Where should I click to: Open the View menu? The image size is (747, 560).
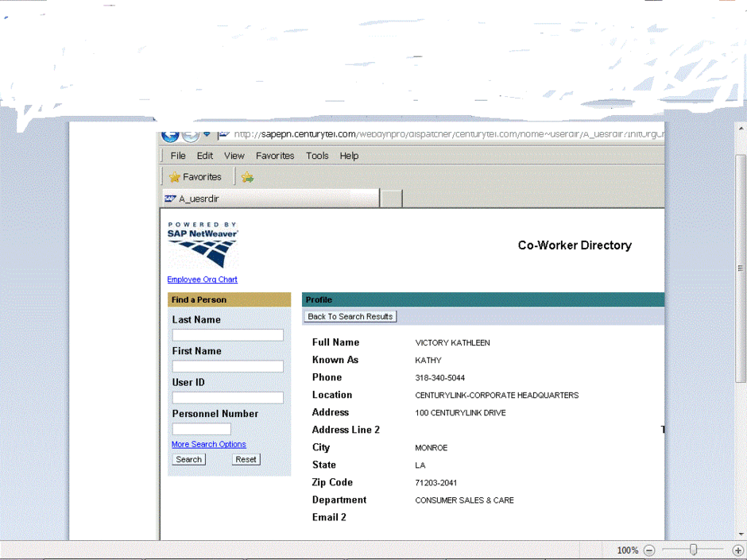coord(234,156)
